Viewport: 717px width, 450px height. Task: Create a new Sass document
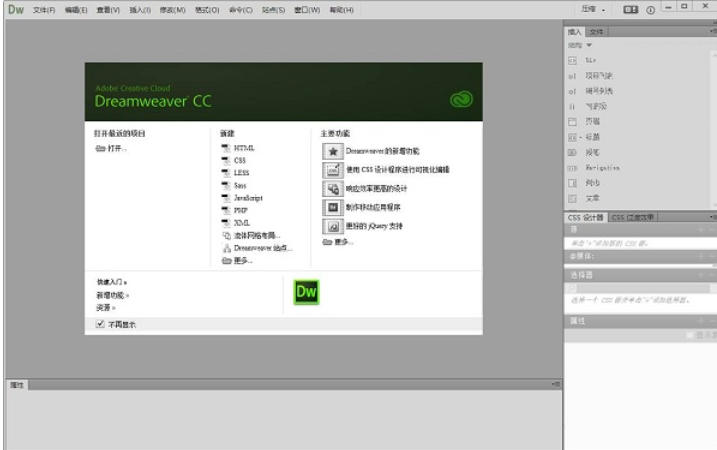click(234, 186)
